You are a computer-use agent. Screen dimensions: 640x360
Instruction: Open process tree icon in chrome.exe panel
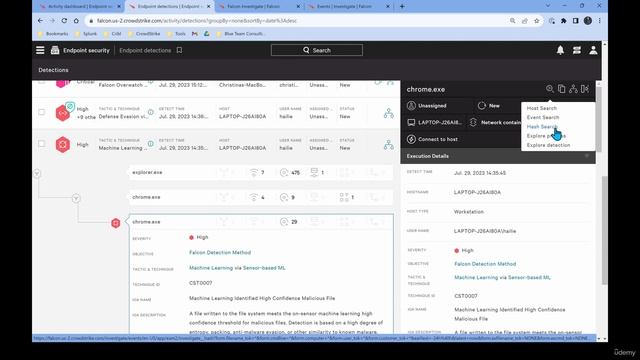pyautogui.click(x=573, y=89)
